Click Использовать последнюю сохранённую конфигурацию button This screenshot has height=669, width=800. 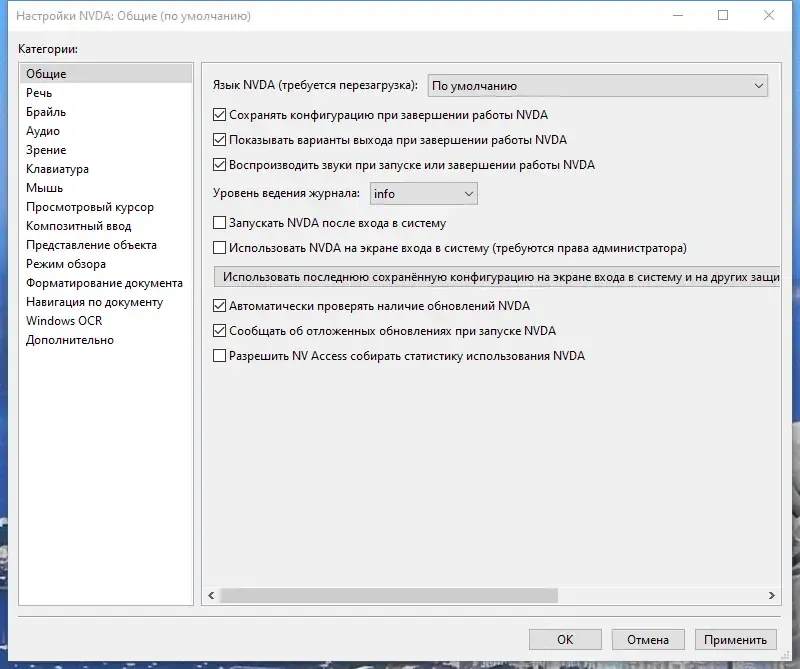point(497,277)
